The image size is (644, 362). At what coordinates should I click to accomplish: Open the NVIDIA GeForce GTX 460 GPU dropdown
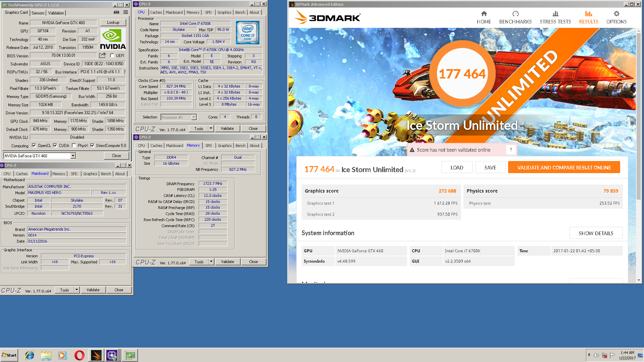[73, 156]
